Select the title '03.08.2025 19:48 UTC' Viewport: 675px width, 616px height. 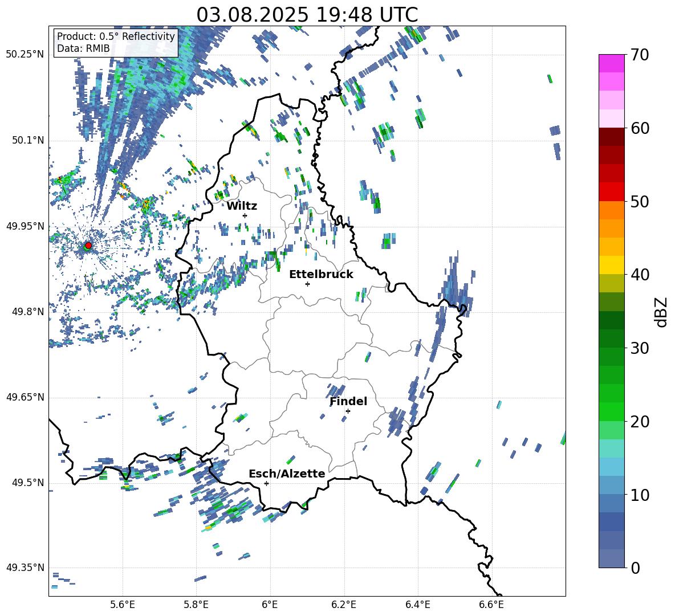pos(307,15)
